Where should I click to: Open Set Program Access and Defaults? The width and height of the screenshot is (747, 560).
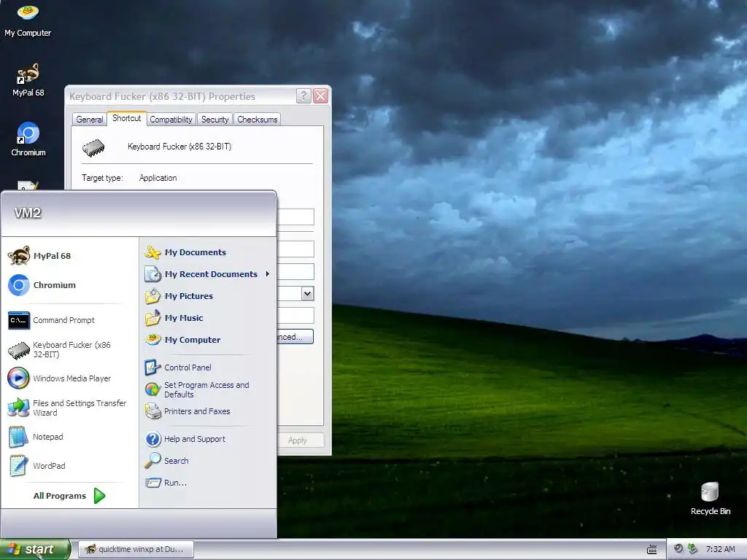208,389
